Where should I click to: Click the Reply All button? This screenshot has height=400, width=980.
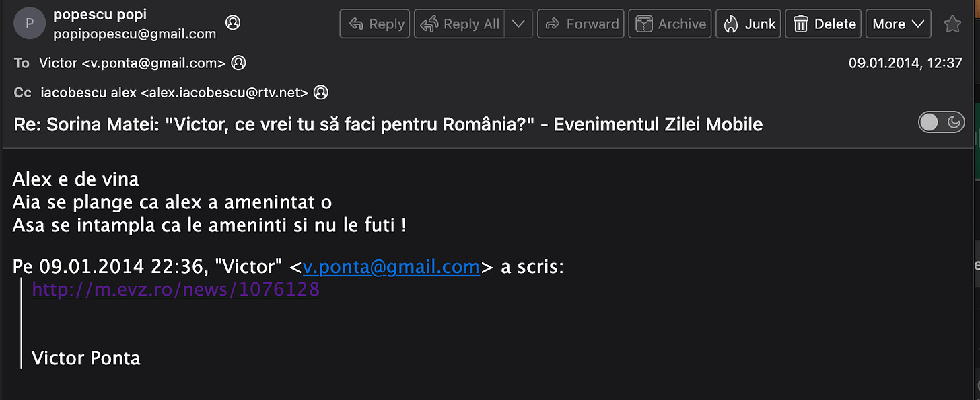460,24
